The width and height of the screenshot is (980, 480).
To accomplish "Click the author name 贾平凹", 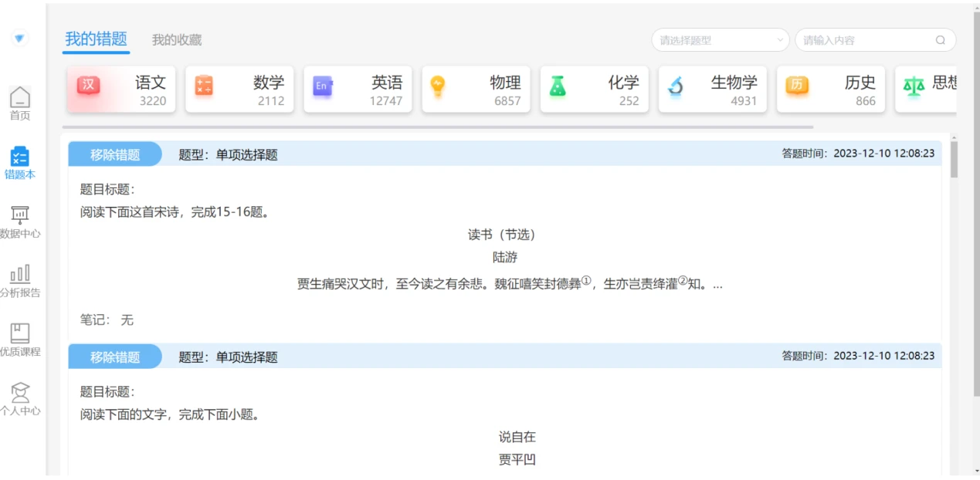I will coord(517,460).
